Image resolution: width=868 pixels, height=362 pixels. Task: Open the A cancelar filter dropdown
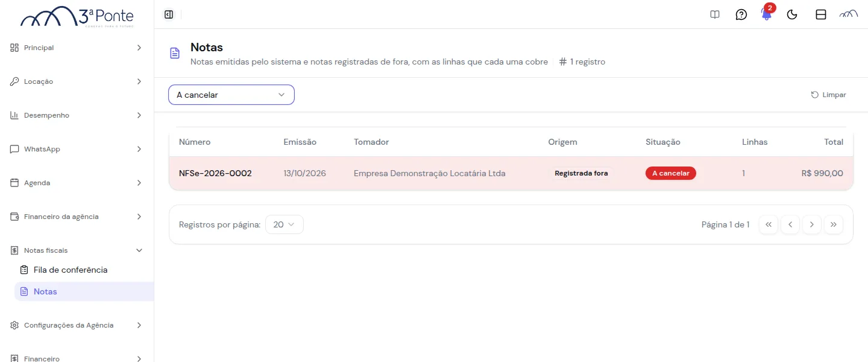pyautogui.click(x=231, y=95)
